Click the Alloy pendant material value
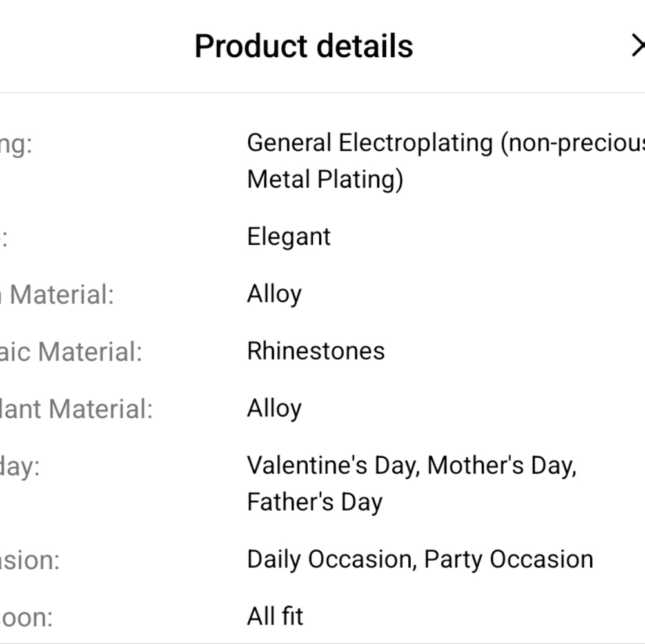The height and width of the screenshot is (644, 645). (x=274, y=408)
